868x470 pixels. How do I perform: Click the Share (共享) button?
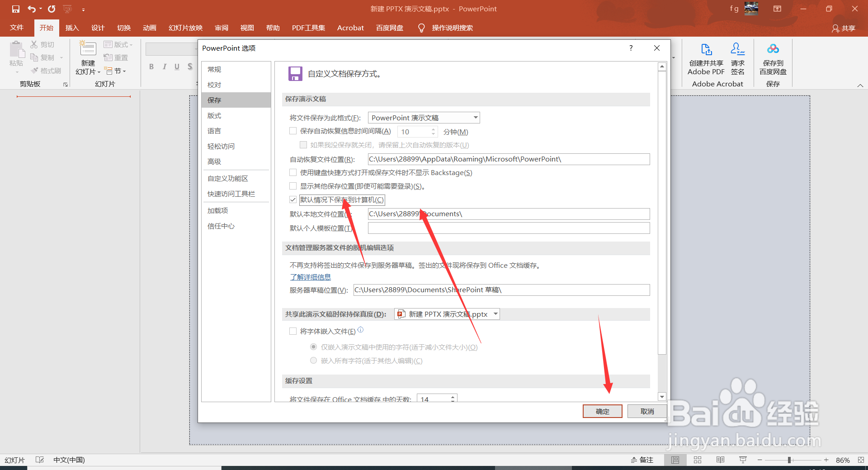844,28
